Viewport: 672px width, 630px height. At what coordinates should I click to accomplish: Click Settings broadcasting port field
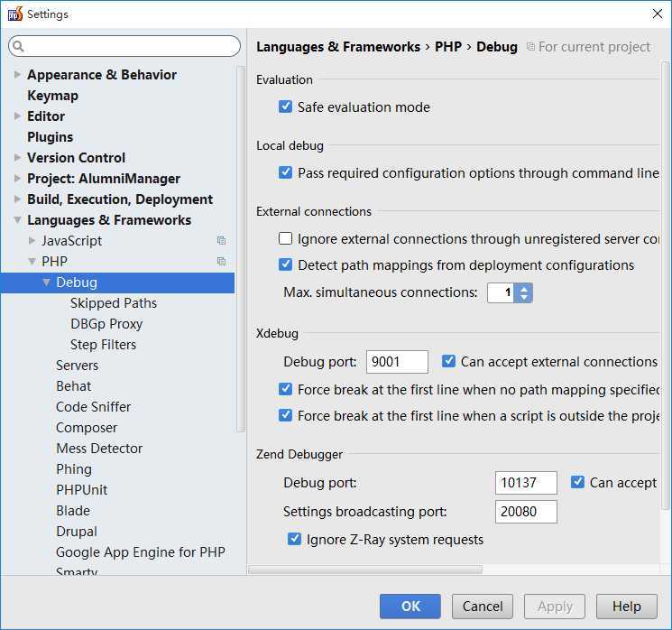pyautogui.click(x=526, y=511)
